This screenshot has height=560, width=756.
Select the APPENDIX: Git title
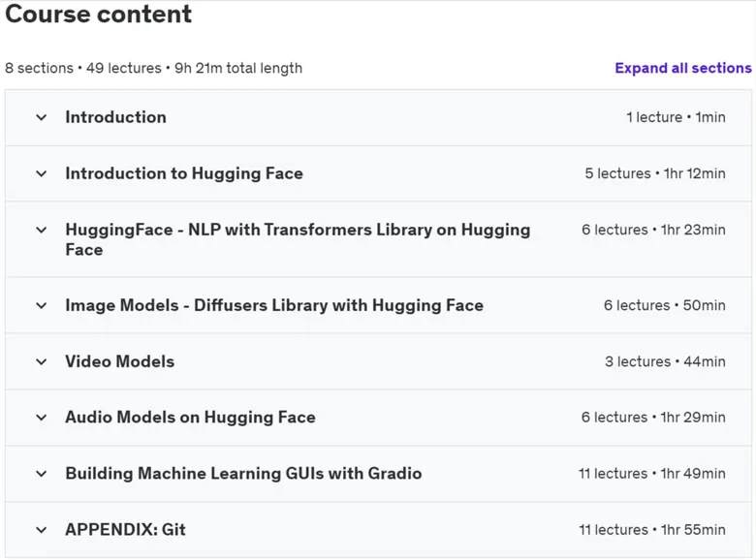click(125, 530)
